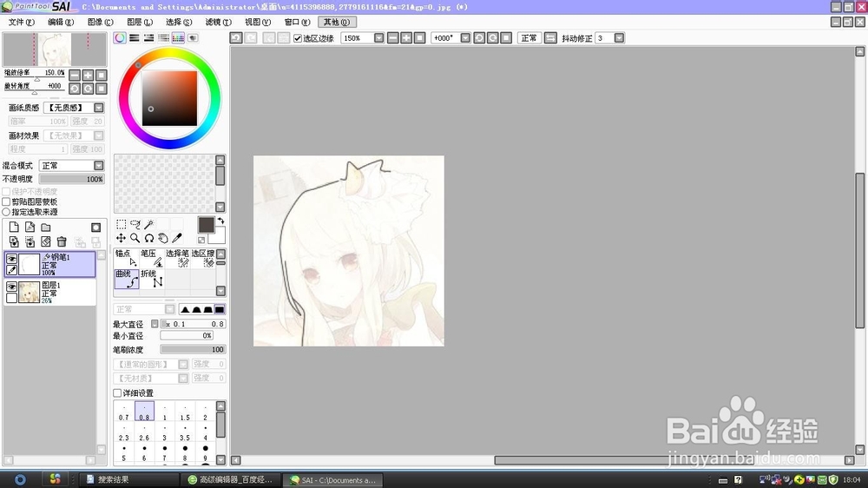The image size is (868, 488).
Task: Hide the 钢笔1 layer eye icon
Action: click(11, 259)
